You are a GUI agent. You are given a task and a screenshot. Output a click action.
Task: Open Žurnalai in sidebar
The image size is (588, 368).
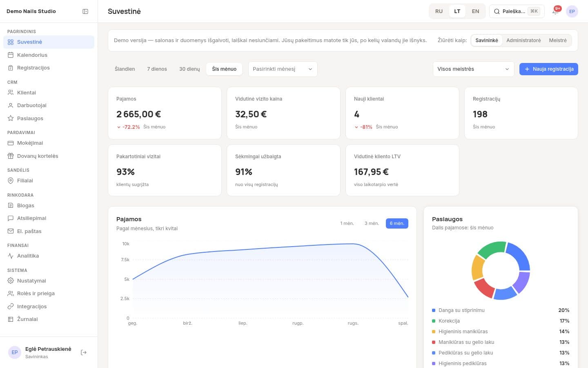pos(49,319)
